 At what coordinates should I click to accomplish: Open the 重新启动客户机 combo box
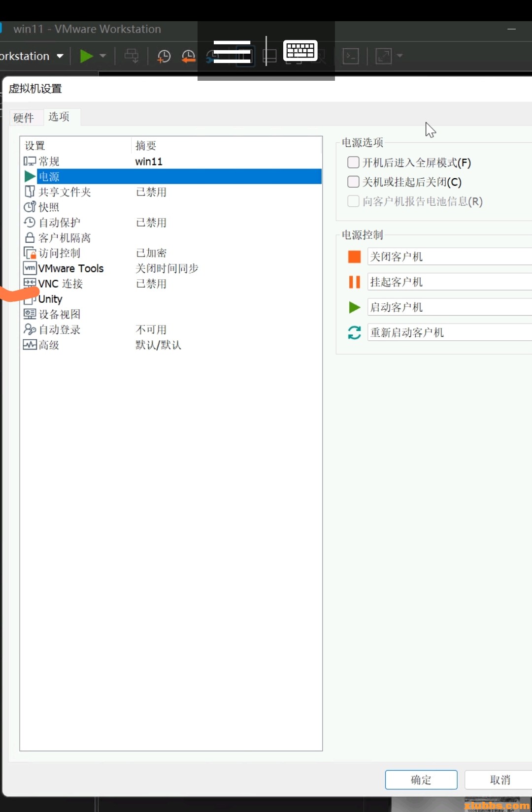(x=448, y=332)
